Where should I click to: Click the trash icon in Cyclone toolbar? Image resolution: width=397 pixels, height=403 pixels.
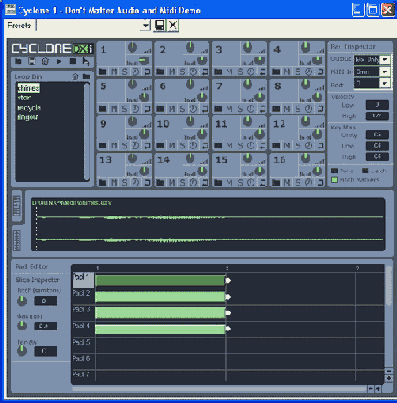45,62
